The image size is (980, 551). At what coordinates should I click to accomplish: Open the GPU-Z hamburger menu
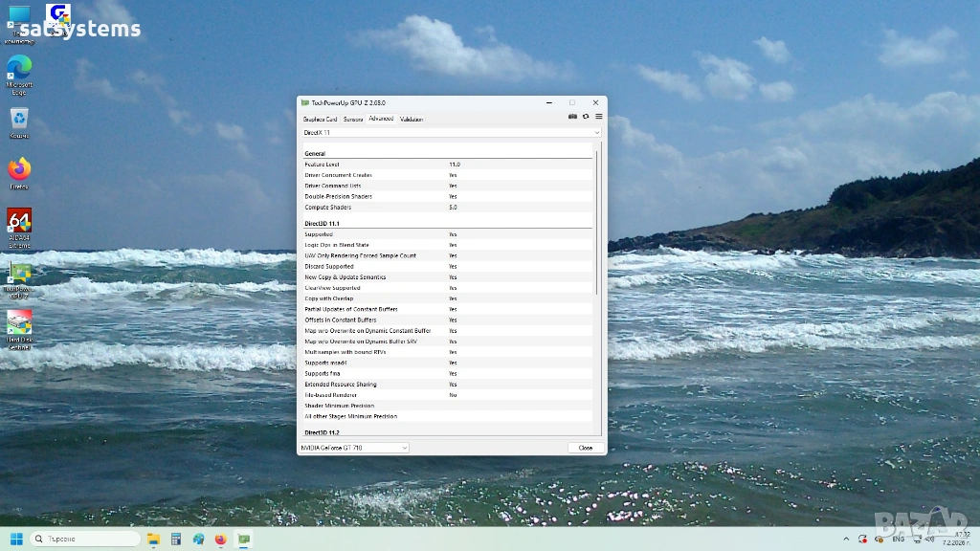(598, 117)
